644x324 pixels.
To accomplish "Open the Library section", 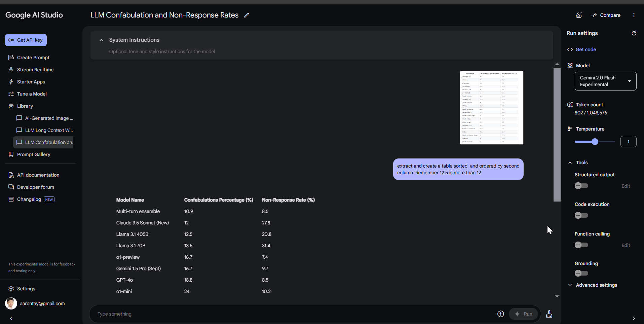I will 25,106.
